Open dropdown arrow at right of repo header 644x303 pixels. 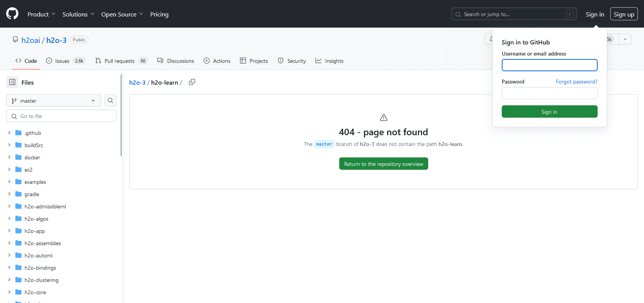(625, 39)
